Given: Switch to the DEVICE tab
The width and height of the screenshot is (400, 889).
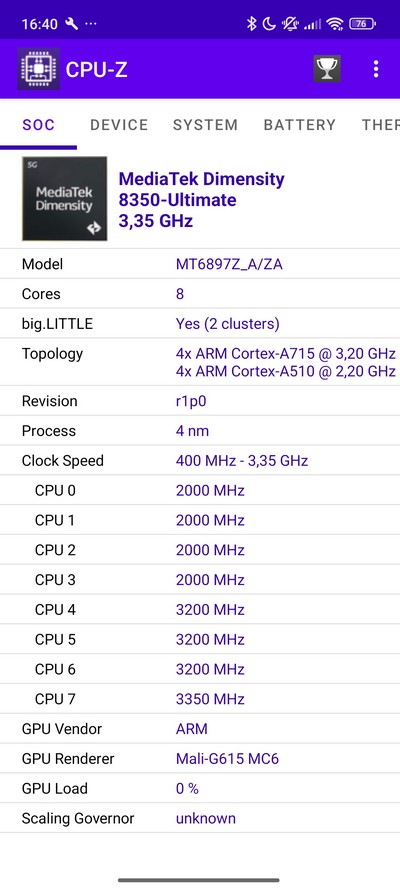Looking at the screenshot, I should 119,125.
